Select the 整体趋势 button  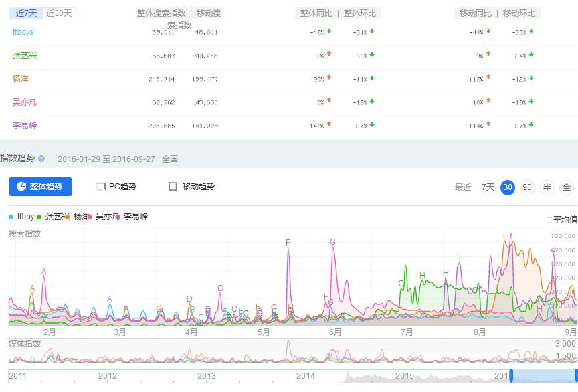41,187
